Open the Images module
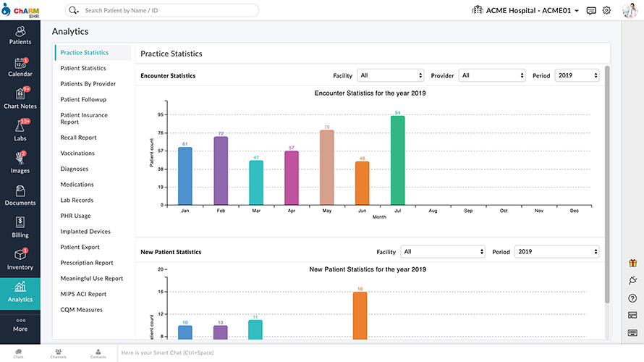The image size is (644, 362). pos(20,164)
